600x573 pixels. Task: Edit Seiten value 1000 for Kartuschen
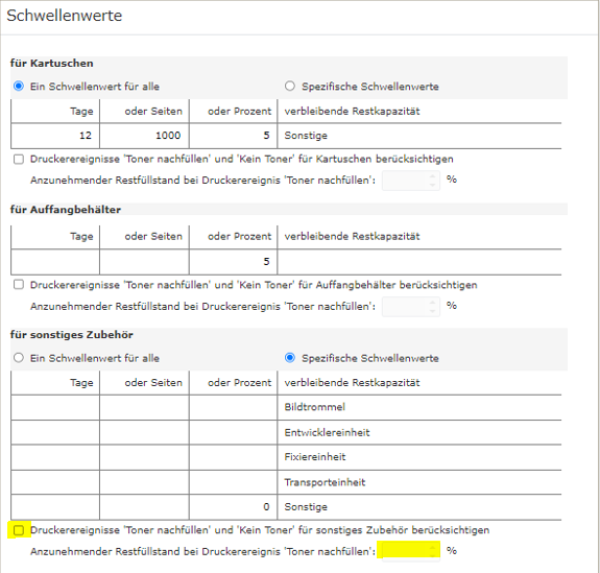[144, 135]
